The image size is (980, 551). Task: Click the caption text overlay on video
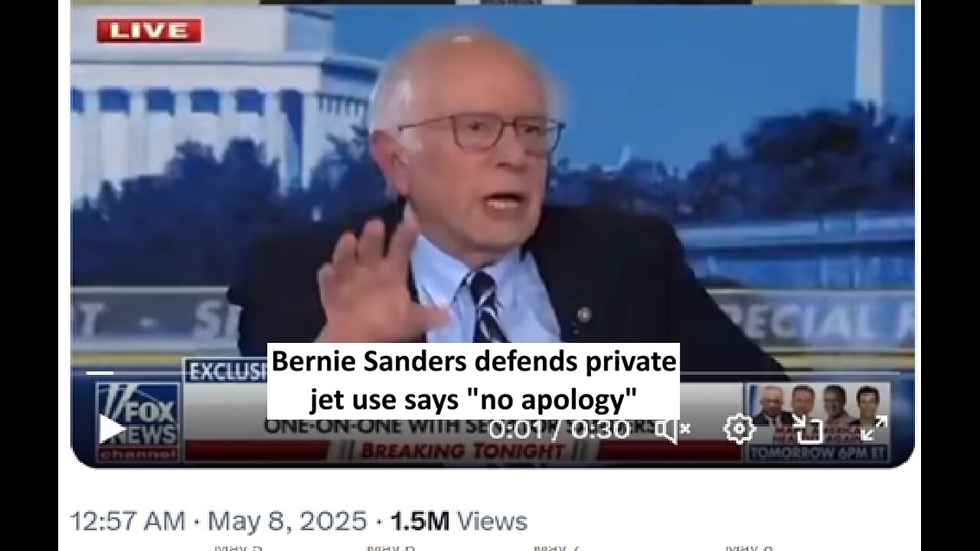[473, 380]
